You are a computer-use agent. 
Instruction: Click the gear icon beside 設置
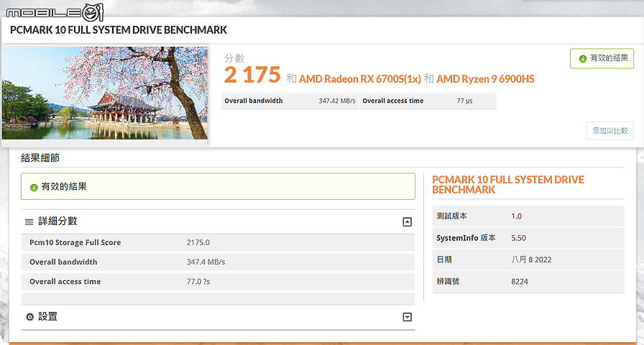click(x=29, y=317)
